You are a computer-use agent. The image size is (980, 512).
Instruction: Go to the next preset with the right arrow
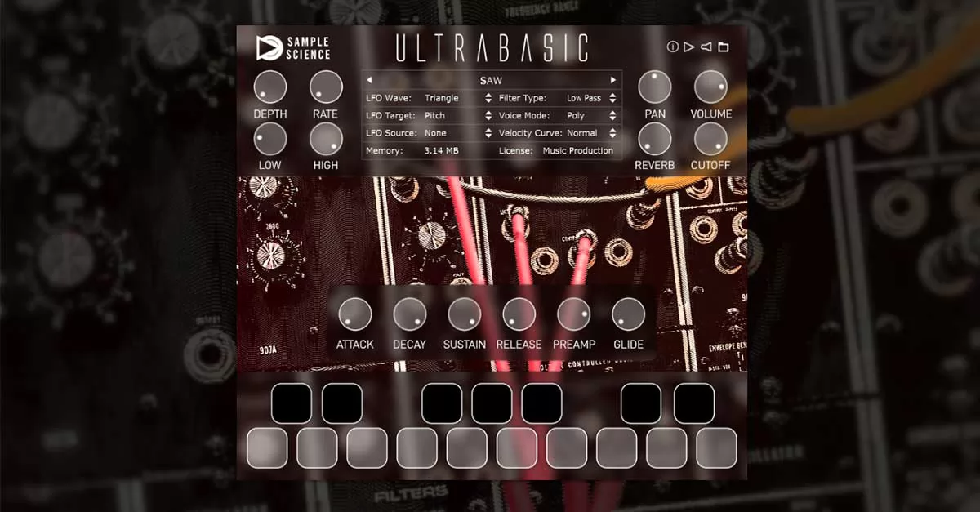coord(613,80)
